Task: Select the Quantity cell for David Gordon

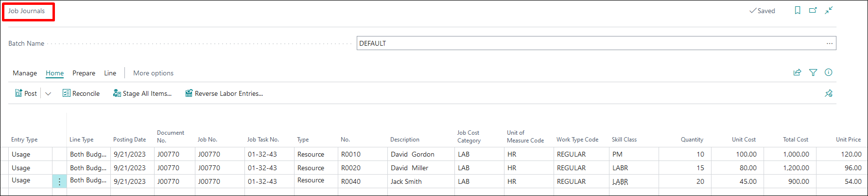Action: (685, 154)
